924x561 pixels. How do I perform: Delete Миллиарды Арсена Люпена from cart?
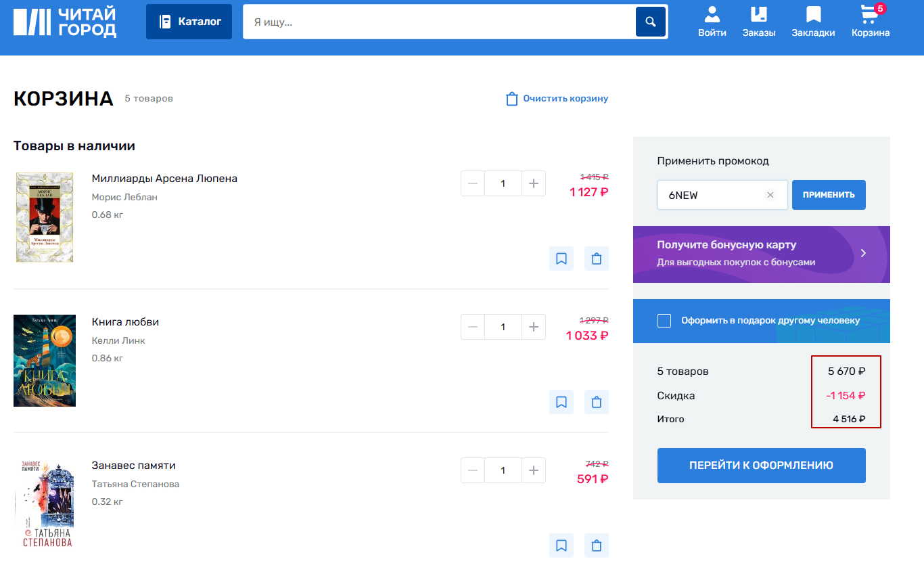tap(597, 259)
